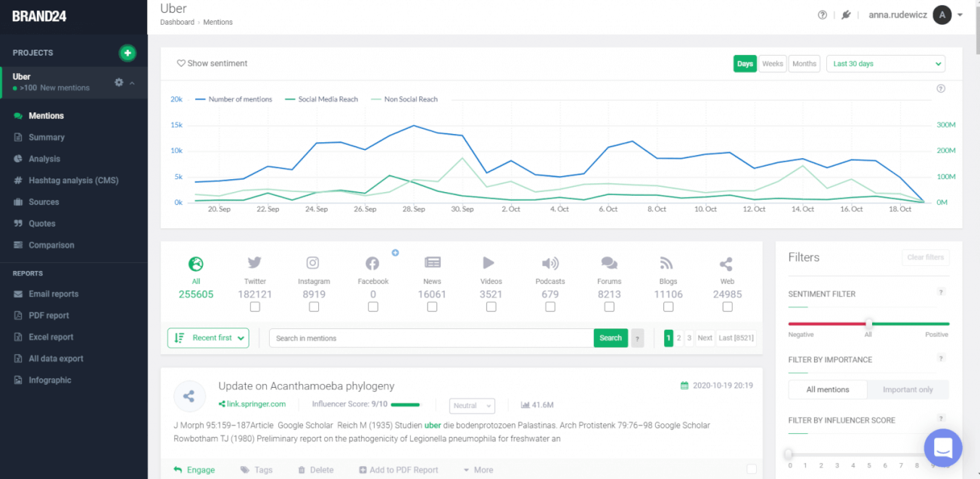980x479 pixels.
Task: Check the Podcasts source checkbox
Action: 550,307
